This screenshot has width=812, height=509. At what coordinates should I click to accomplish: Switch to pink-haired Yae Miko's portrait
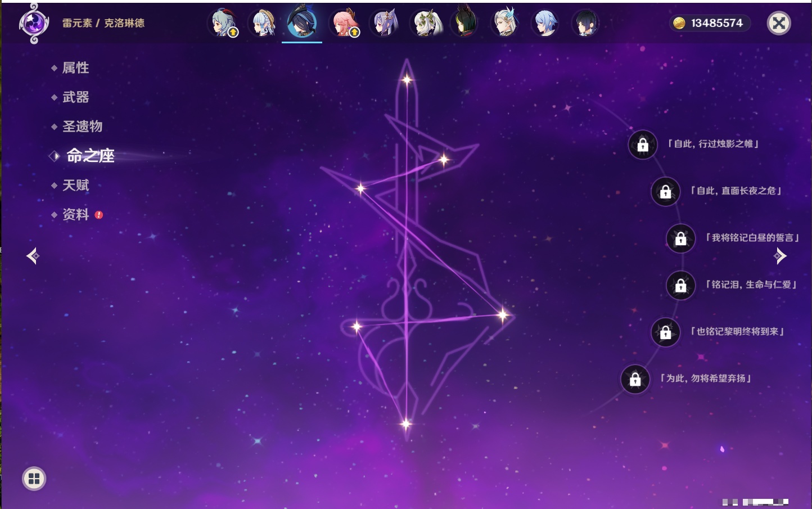point(345,23)
